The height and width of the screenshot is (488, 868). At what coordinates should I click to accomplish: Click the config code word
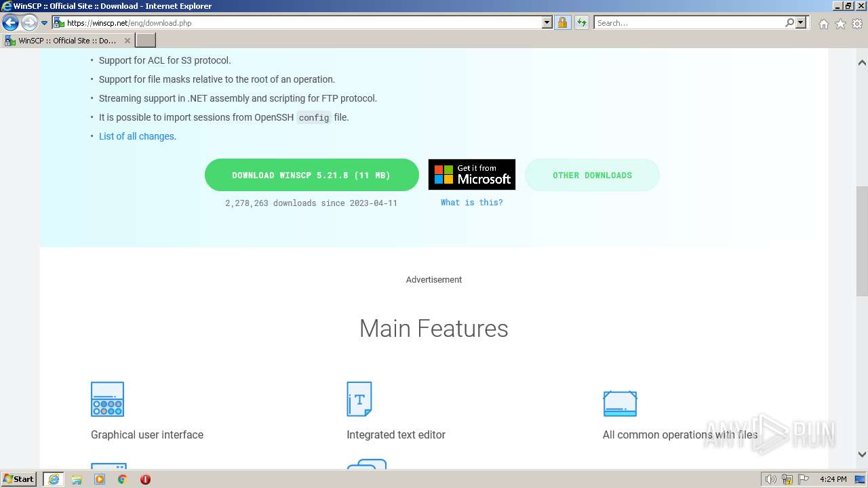(x=314, y=117)
